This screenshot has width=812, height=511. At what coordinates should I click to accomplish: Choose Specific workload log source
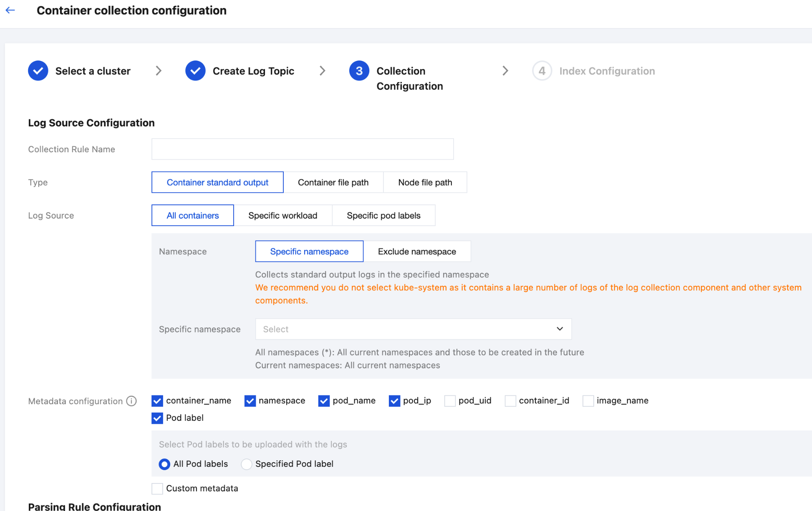(282, 216)
